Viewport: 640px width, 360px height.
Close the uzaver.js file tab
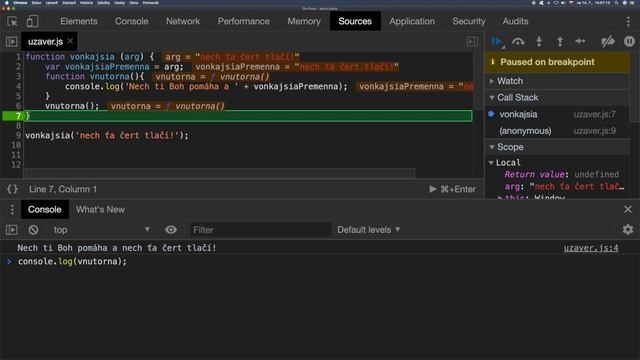point(70,41)
